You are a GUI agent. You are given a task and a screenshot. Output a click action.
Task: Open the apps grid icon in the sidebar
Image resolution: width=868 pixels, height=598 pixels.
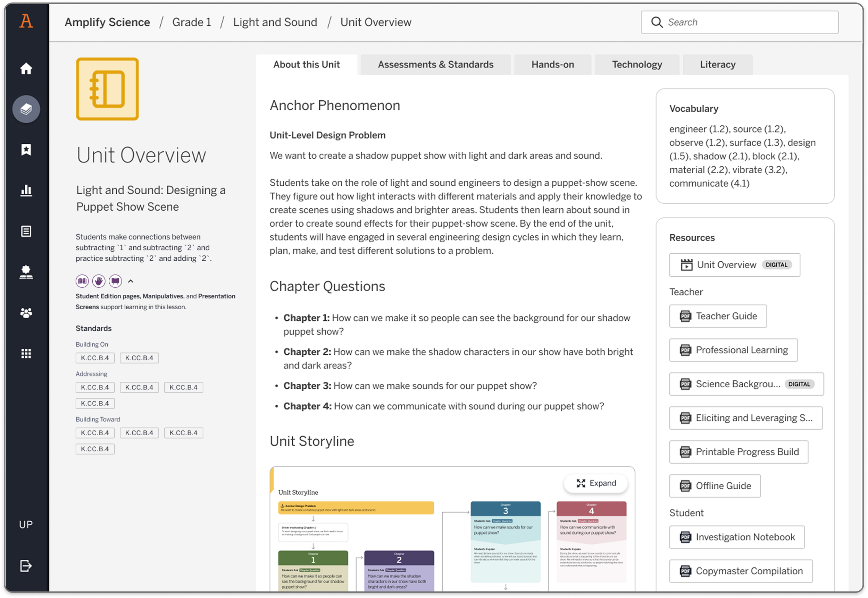click(x=26, y=353)
